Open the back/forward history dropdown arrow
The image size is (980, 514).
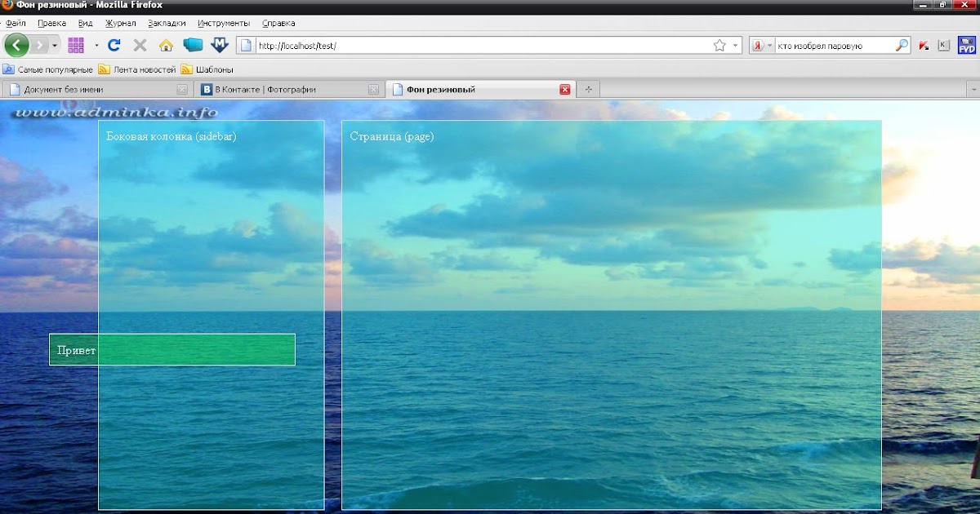pos(55,46)
